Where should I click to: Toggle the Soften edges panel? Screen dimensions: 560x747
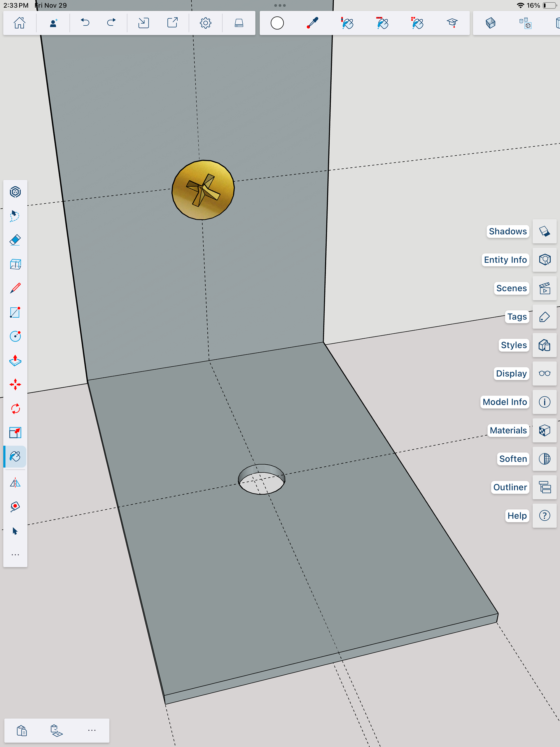tap(544, 459)
